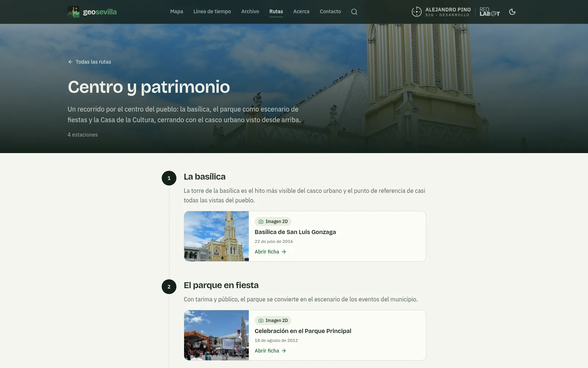Open the search magnifier icon
Viewport: 588px width, 368px height.
354,12
